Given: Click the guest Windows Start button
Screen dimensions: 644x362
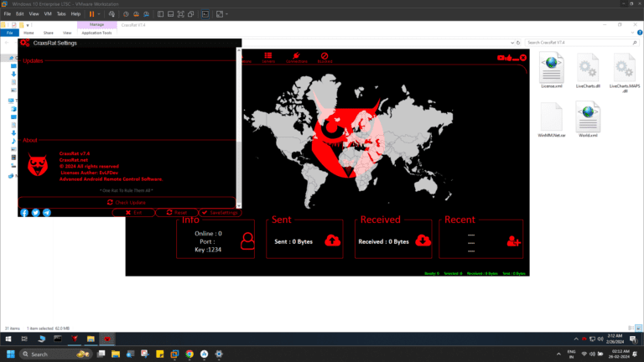Looking at the screenshot, I should pos(8,339).
